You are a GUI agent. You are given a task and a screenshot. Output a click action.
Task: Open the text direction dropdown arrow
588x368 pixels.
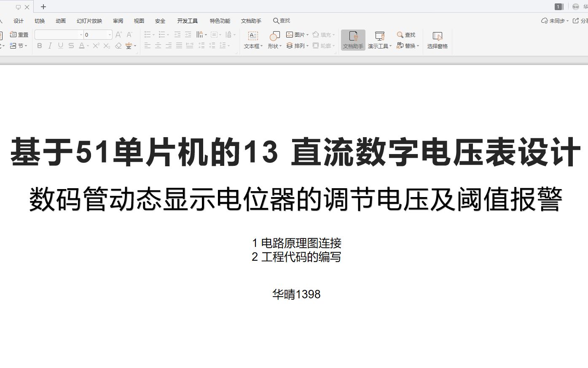coord(206,35)
